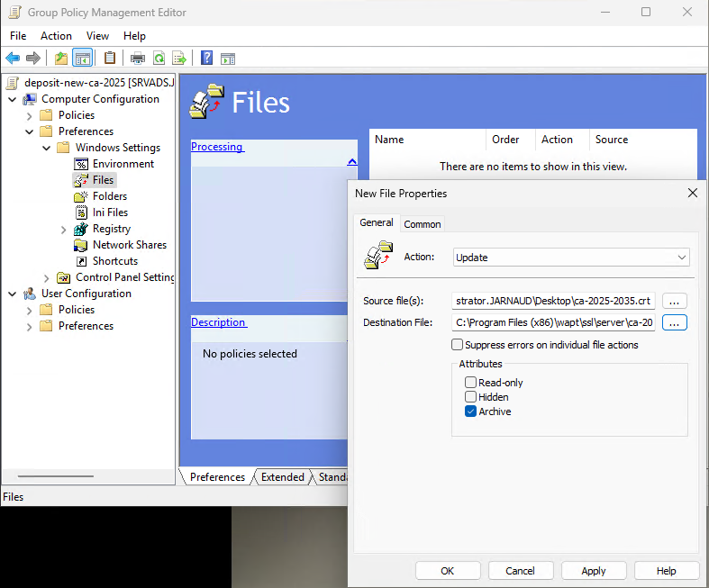Tick Suppress errors on individual file actions
The image size is (709, 588).
point(458,345)
